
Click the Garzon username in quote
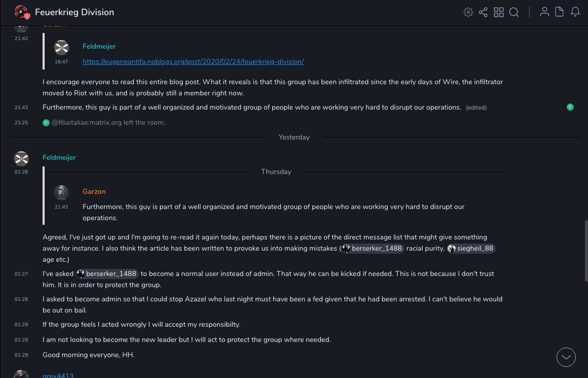(x=94, y=191)
